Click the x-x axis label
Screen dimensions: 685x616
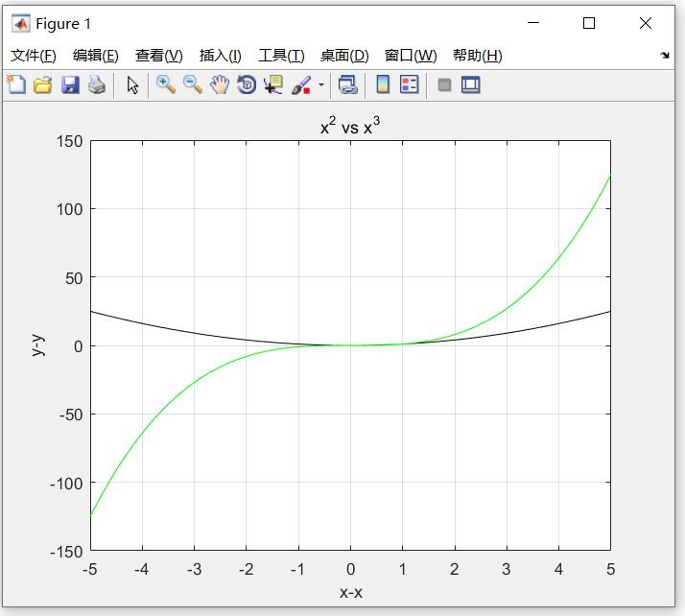(351, 592)
